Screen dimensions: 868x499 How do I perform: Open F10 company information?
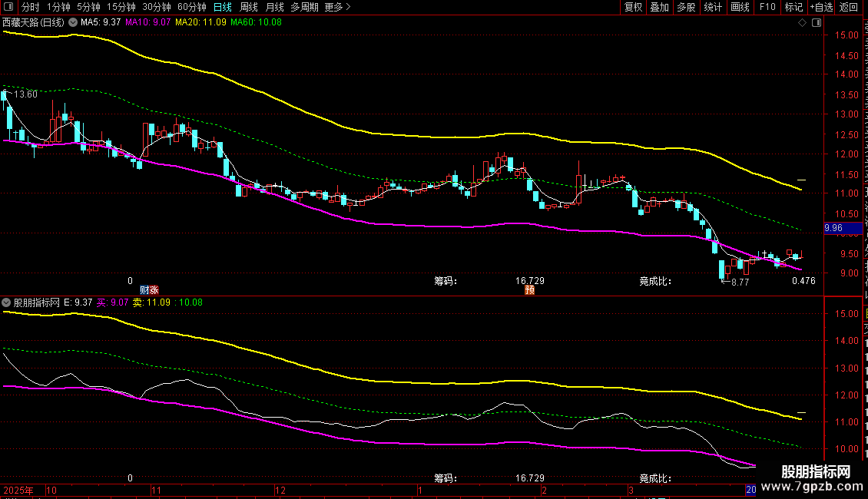click(x=767, y=7)
